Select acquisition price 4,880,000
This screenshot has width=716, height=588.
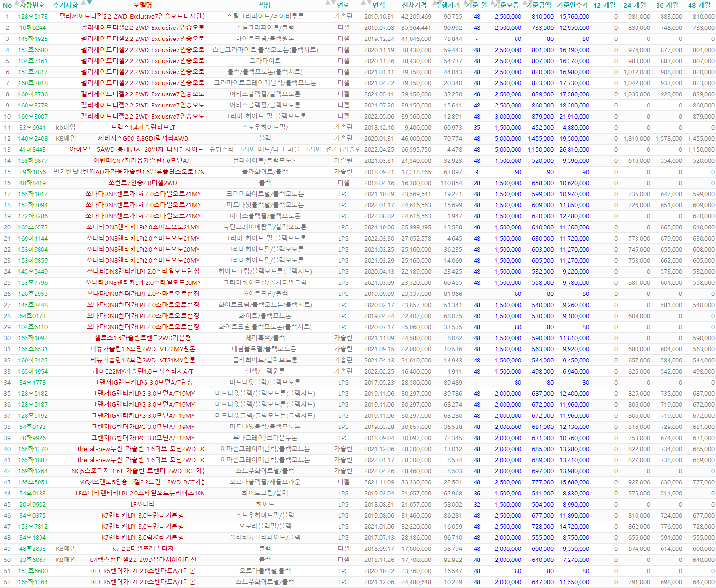tap(576, 127)
